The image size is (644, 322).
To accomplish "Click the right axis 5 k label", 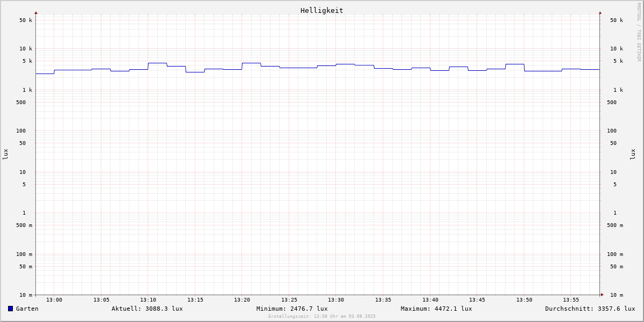I will click(x=618, y=61).
